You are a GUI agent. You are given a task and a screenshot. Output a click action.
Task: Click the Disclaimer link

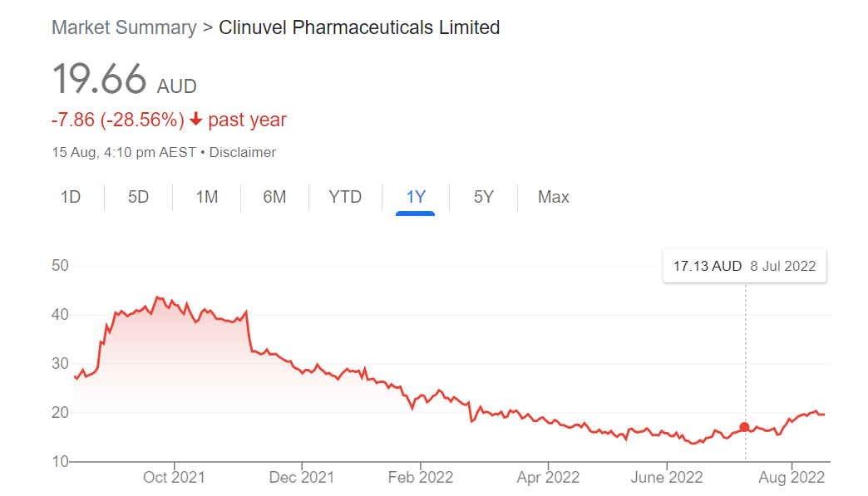[x=242, y=152]
